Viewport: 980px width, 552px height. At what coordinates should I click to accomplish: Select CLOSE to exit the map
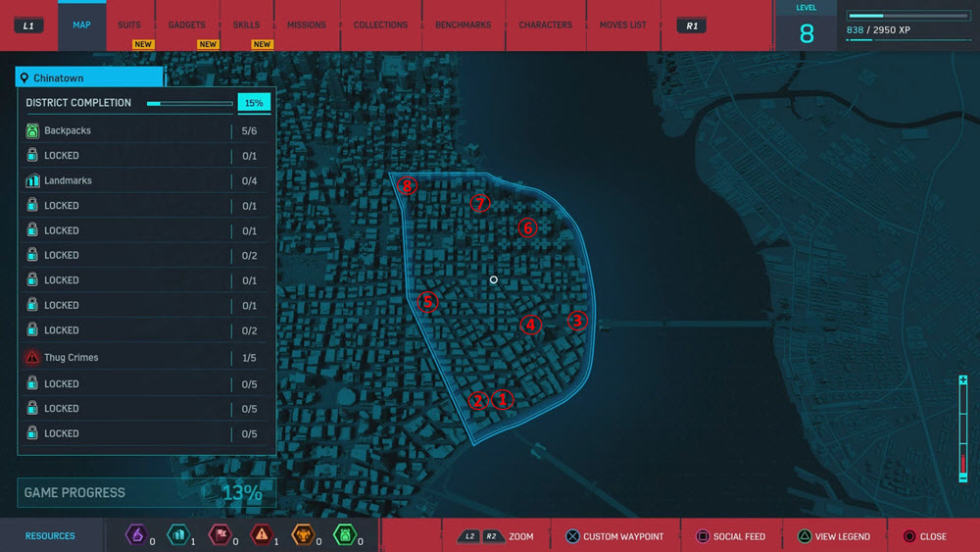click(x=933, y=536)
